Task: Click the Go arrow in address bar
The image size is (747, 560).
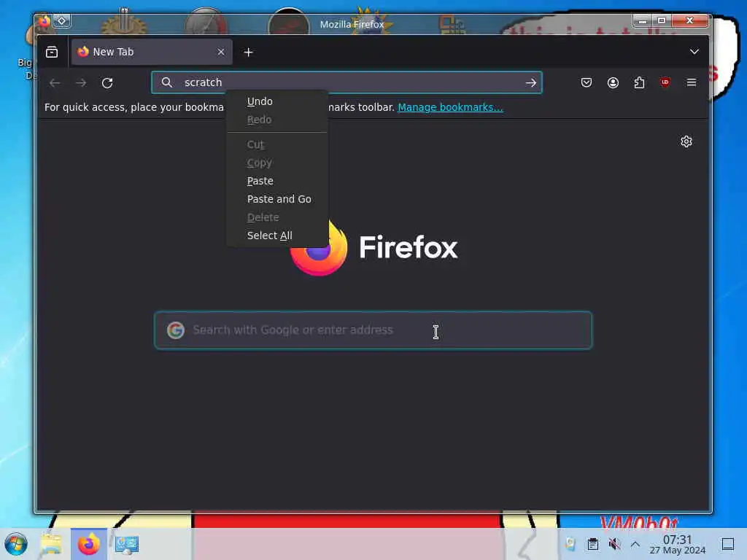Action: pyautogui.click(x=531, y=82)
